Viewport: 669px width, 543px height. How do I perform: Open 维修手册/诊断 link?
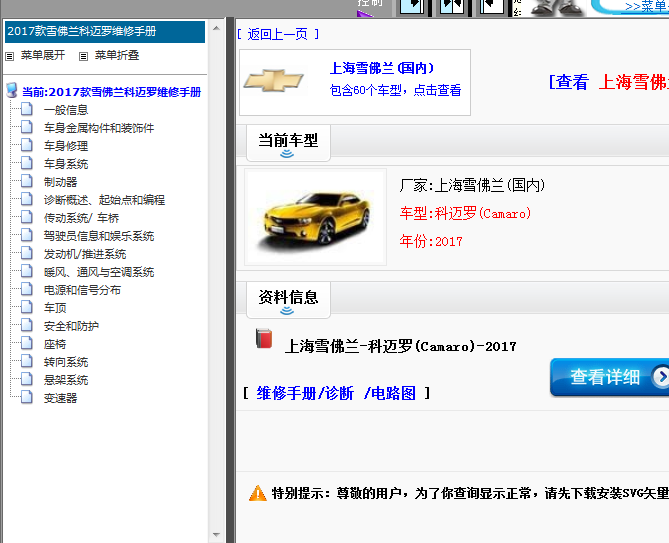pyautogui.click(x=305, y=393)
